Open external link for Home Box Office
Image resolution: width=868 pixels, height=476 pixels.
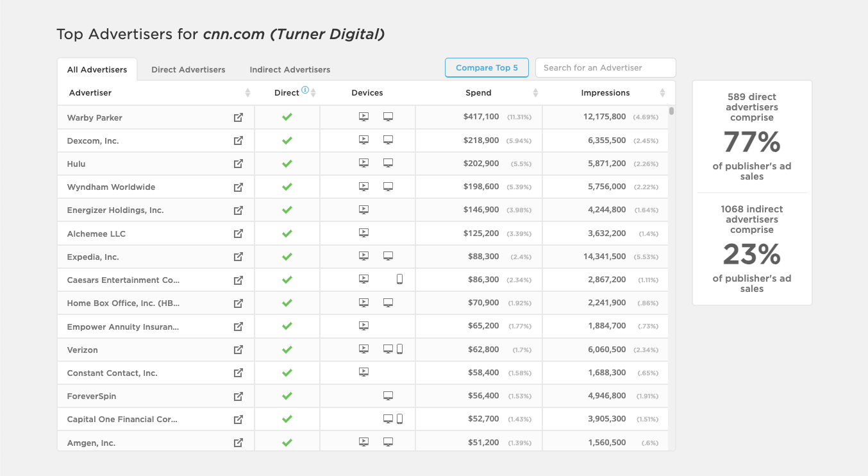(x=238, y=303)
